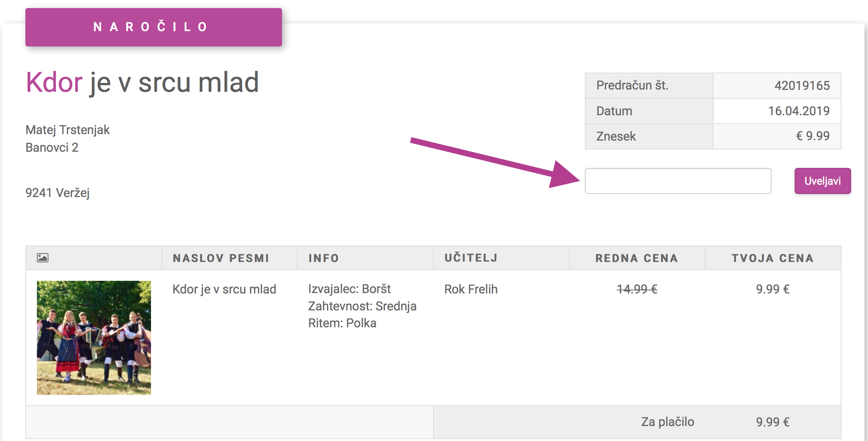
Task: Click teacher name Rok Frelih
Action: tap(471, 289)
